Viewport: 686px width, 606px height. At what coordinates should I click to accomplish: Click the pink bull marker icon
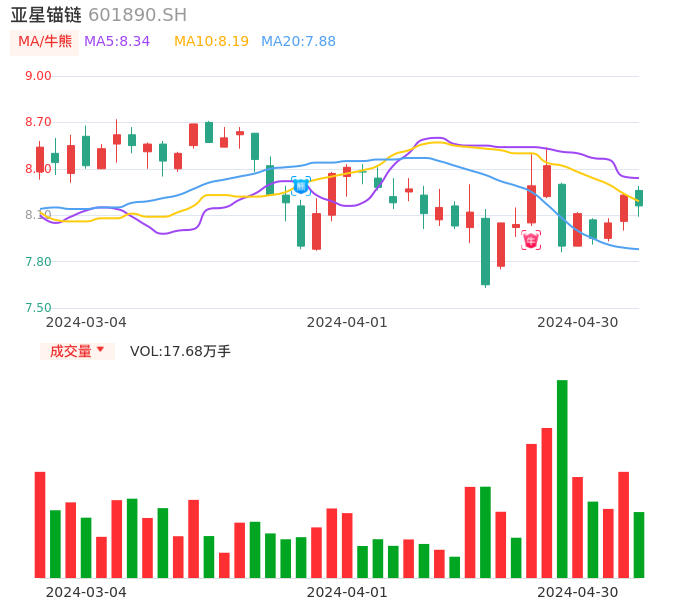tap(531, 240)
